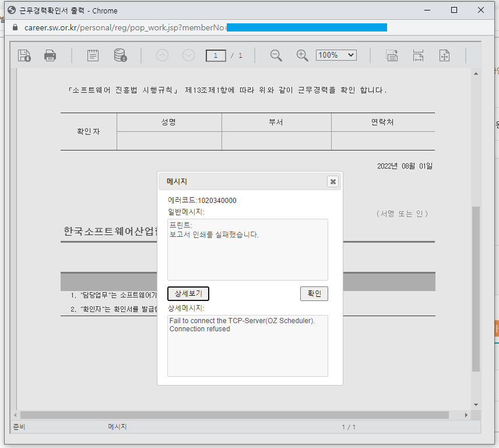The height and width of the screenshot is (448, 499).
Task: Click the page number input field
Action: pos(216,55)
